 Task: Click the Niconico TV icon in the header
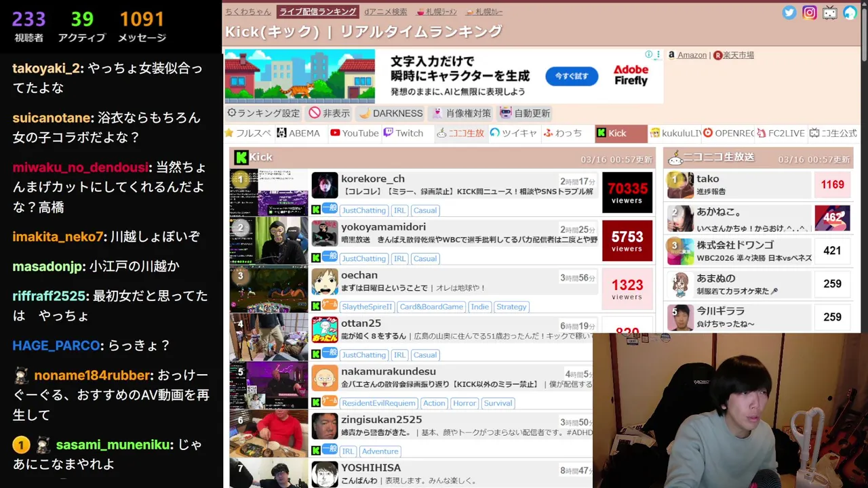(830, 12)
